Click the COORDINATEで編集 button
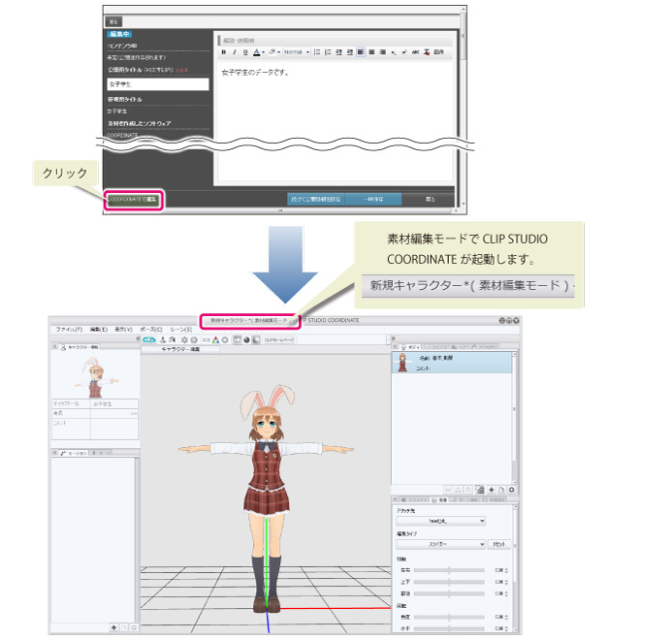 click(x=133, y=200)
